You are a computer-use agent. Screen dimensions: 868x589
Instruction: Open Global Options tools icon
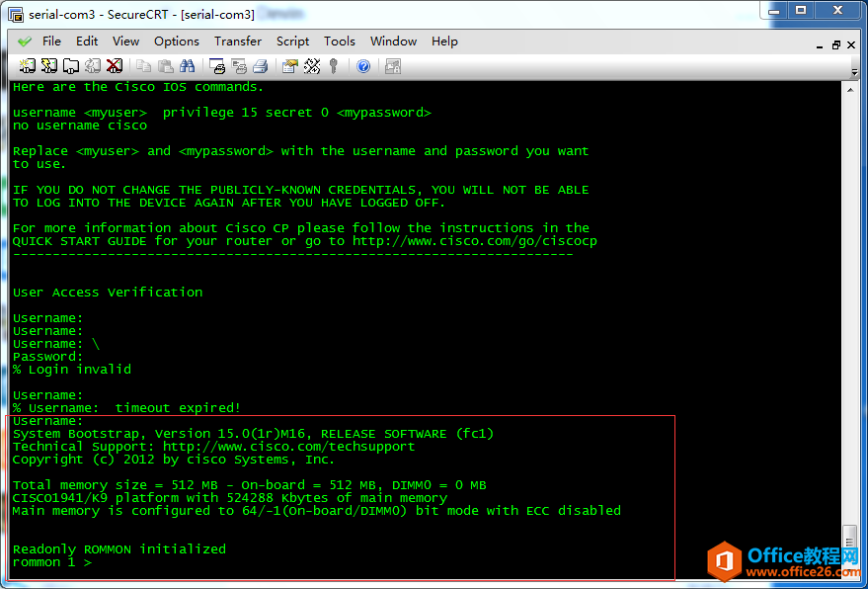(x=312, y=66)
